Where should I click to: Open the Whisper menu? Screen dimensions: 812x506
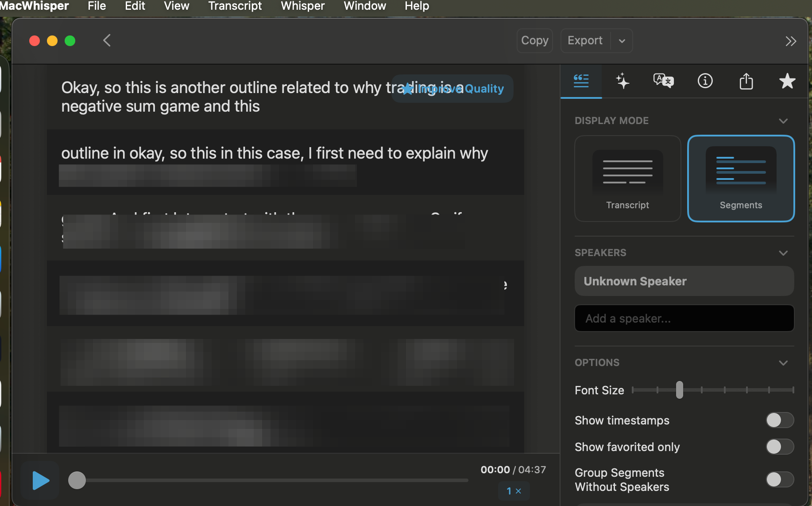coord(302,6)
